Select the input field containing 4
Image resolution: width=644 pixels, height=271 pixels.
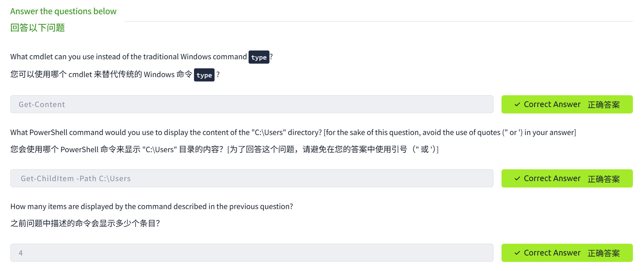click(252, 253)
